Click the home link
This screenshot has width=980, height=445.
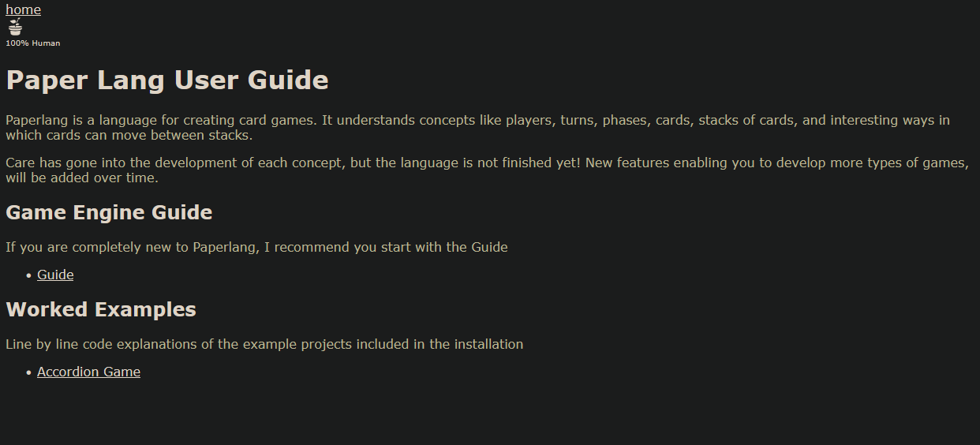pos(23,9)
